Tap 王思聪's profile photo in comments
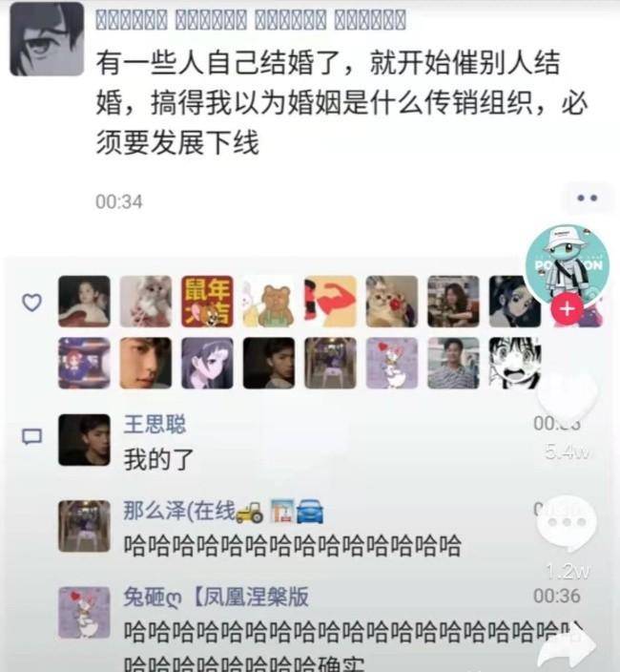620x672 pixels. coord(84,440)
